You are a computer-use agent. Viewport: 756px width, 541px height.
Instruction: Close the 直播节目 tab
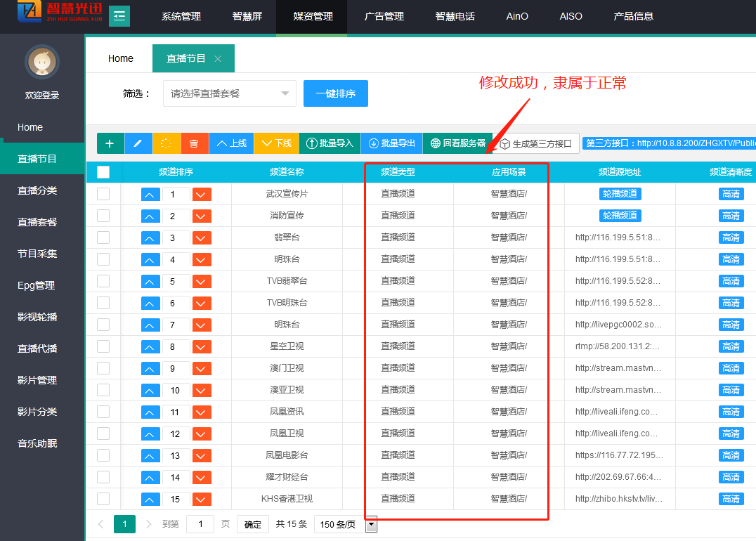point(218,59)
